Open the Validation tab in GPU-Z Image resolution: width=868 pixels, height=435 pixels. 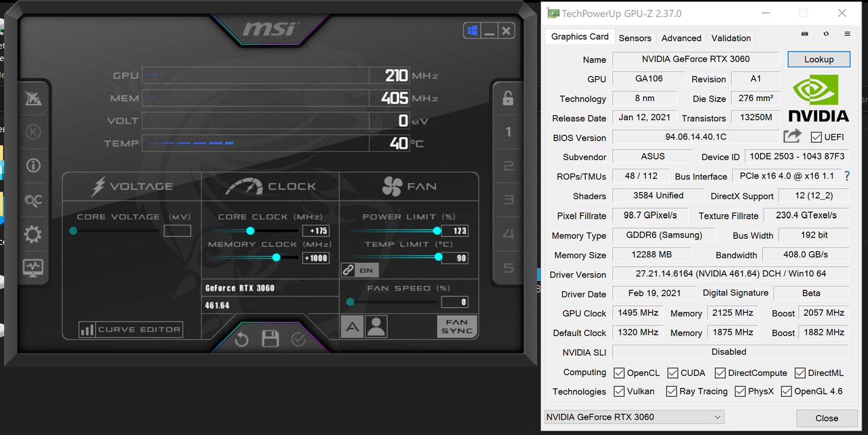731,38
